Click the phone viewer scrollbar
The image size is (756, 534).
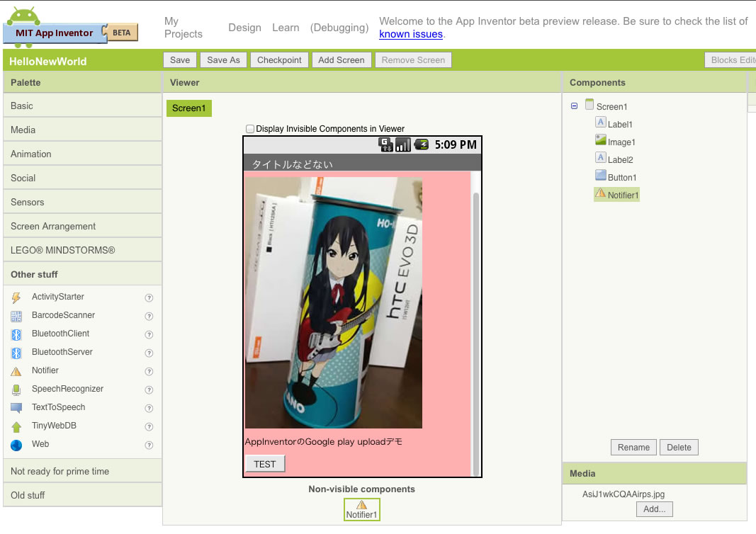pos(476,334)
